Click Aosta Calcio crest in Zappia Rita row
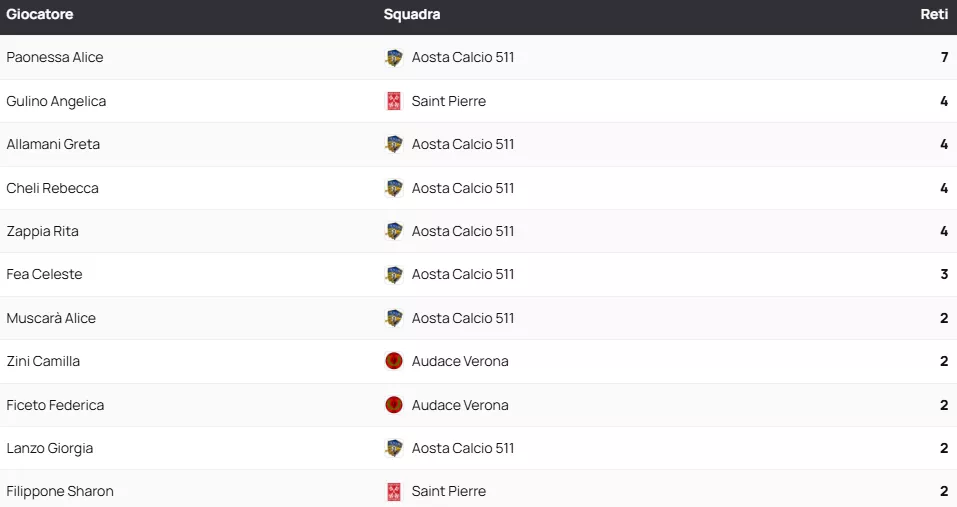The width and height of the screenshot is (957, 507). [x=394, y=231]
